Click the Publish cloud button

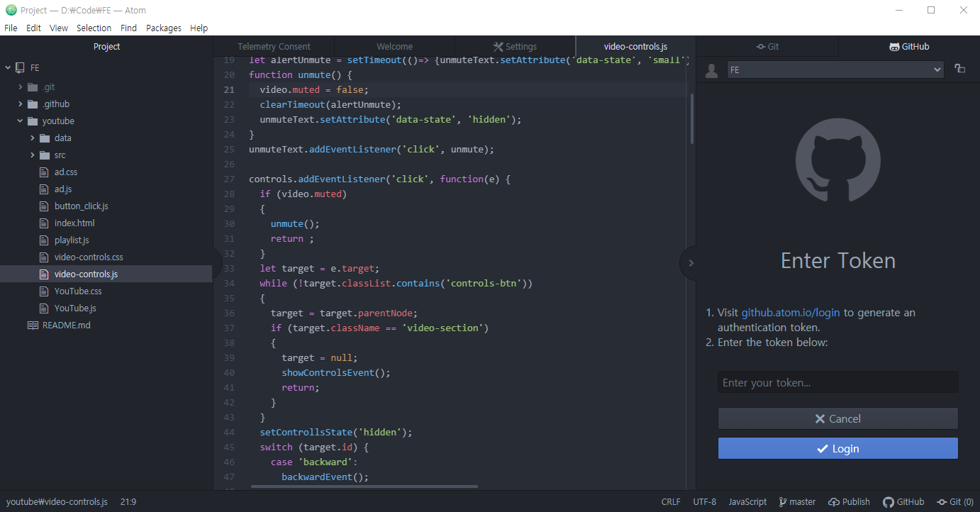(849, 501)
